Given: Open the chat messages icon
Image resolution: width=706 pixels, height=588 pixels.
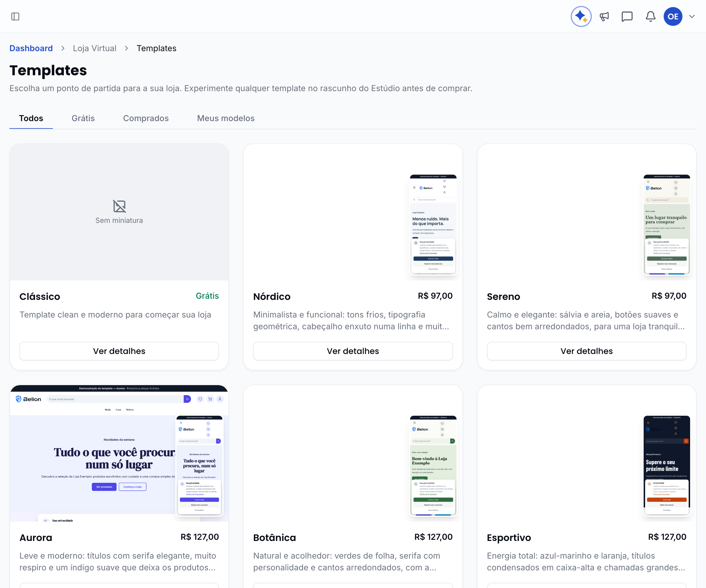Looking at the screenshot, I should (627, 16).
